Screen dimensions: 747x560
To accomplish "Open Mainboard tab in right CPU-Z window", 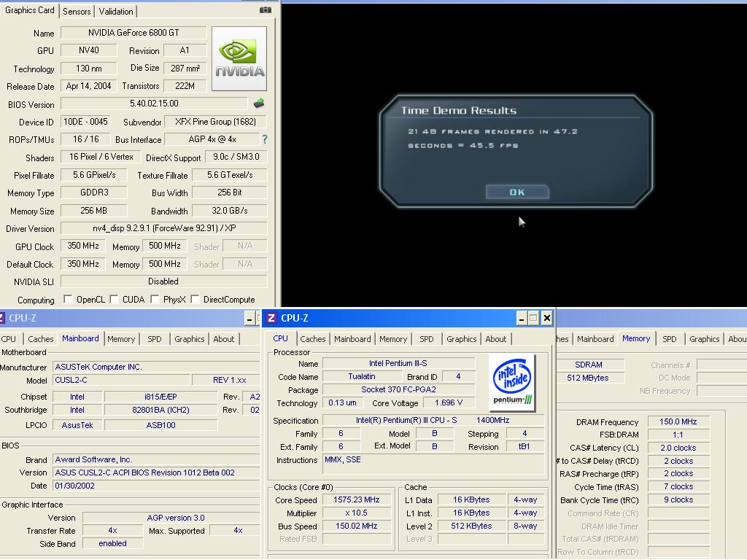I will 595,339.
